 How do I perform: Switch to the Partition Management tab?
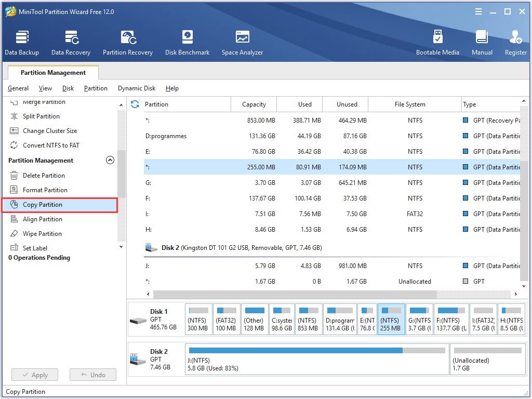coord(52,72)
